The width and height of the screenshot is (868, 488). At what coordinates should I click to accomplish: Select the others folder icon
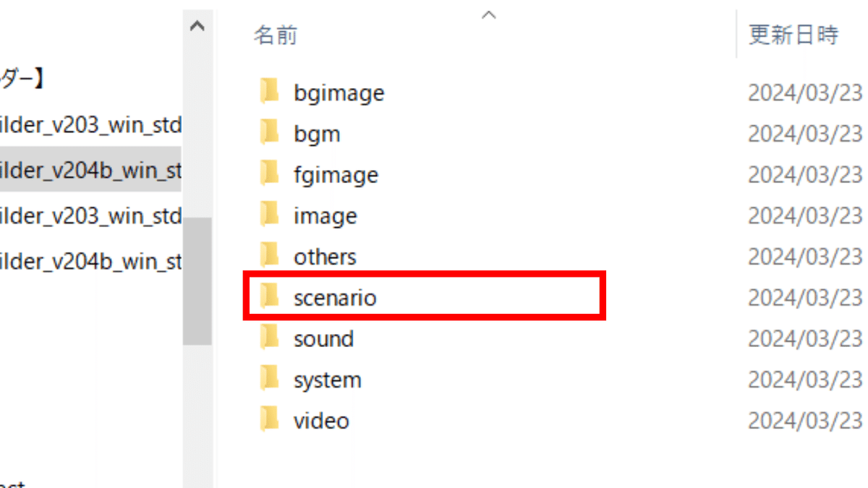[269, 256]
